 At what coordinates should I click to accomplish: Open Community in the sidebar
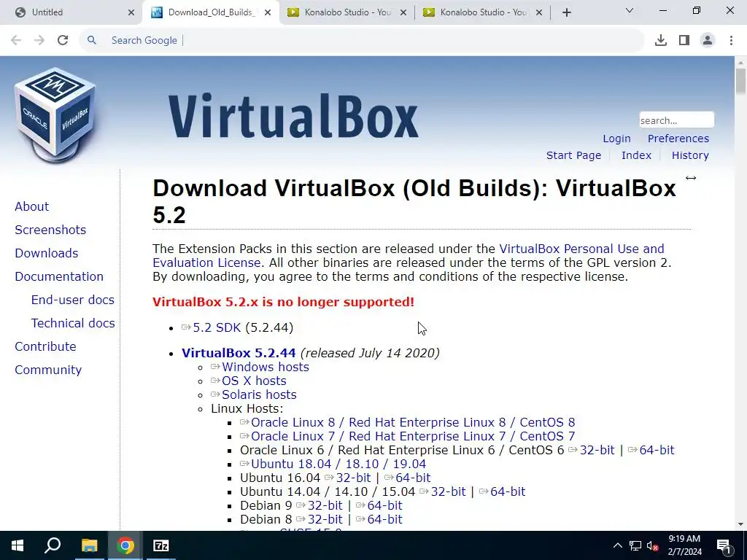tap(48, 370)
